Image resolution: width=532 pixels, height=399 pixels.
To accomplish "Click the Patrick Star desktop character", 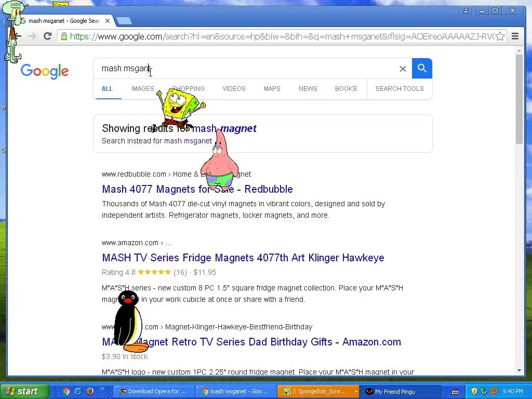I will 220,160.
